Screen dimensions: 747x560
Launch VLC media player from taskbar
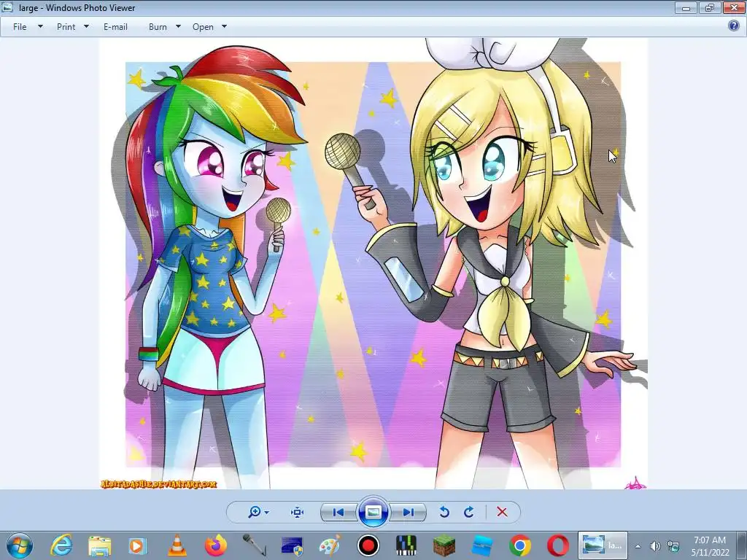pyautogui.click(x=177, y=545)
